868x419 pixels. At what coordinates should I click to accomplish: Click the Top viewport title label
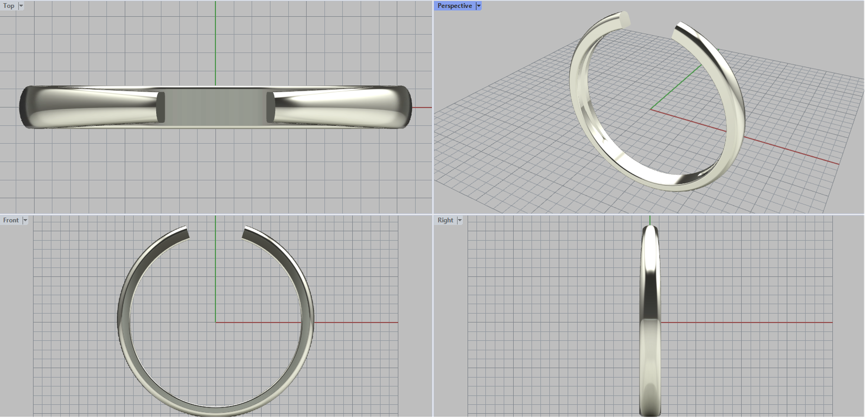[9, 6]
